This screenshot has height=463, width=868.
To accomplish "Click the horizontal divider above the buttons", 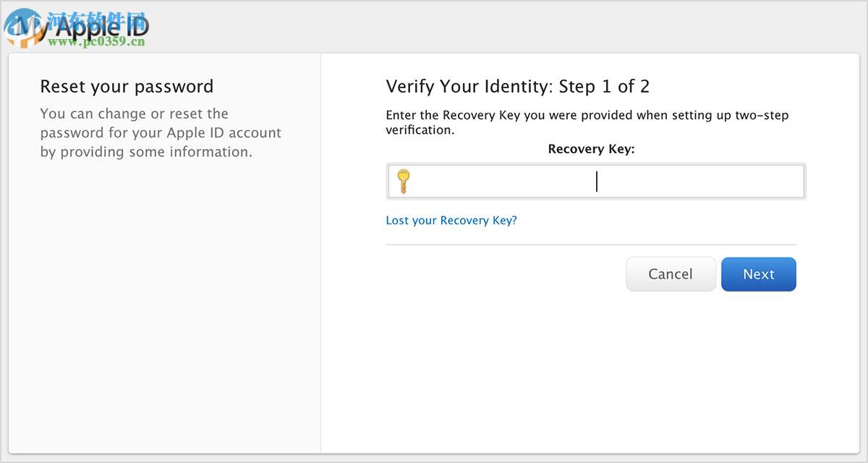I will (x=590, y=245).
